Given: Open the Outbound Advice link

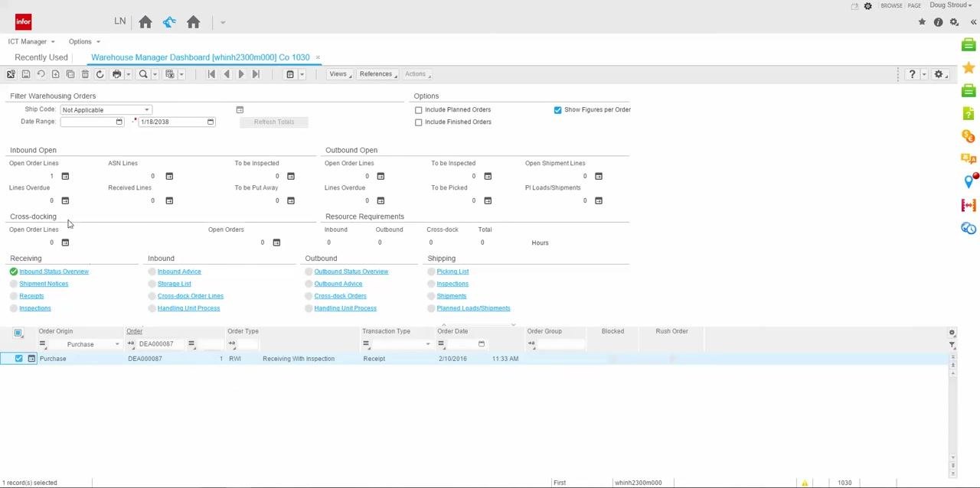Looking at the screenshot, I should [338, 284].
